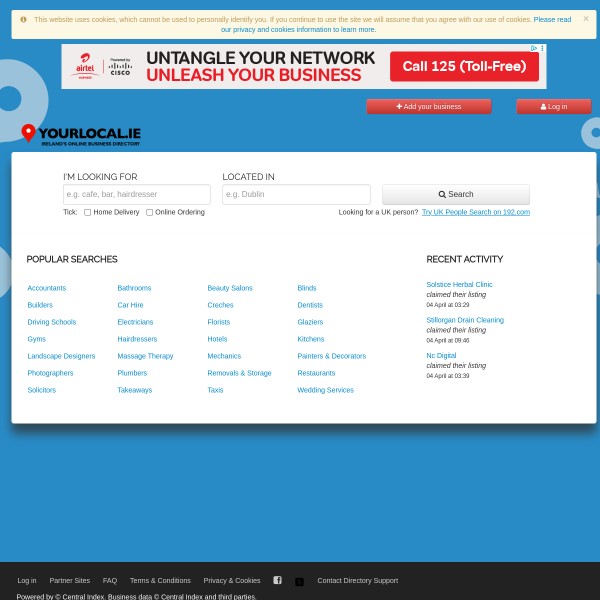The height and width of the screenshot is (600, 600).
Task: Select Hotels popular search
Action: [x=217, y=339]
